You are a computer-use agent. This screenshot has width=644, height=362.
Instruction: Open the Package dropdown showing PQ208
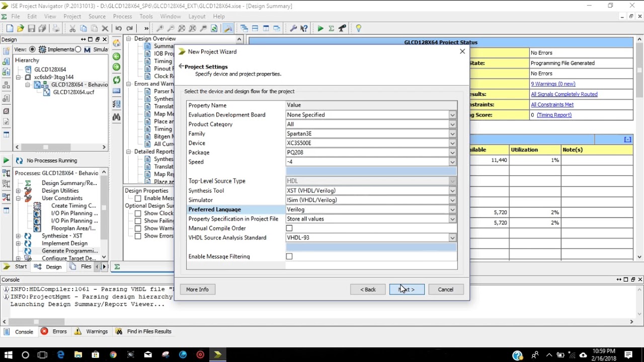click(371, 152)
